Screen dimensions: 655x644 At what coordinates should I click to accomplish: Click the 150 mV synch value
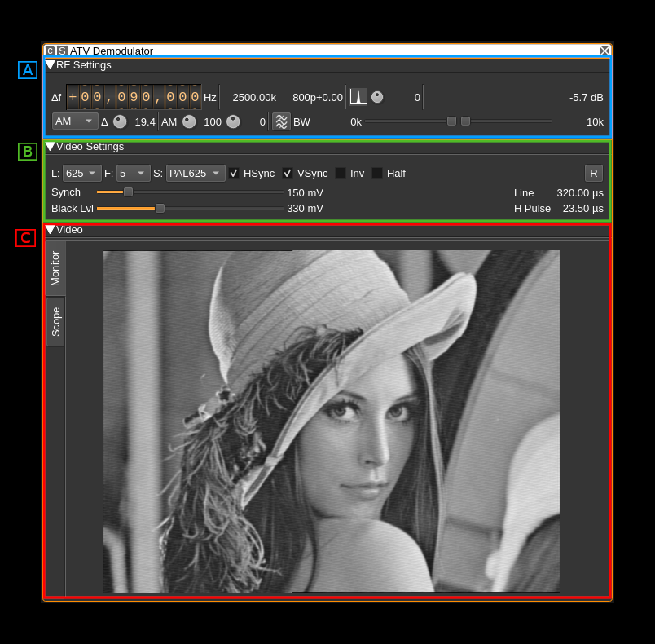[x=305, y=193]
